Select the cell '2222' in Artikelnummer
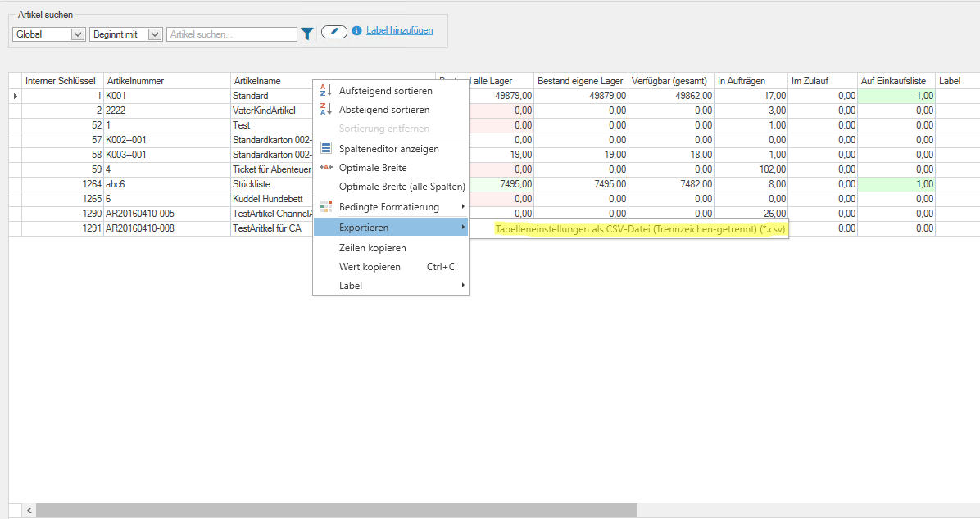Screen dimensions: 980x519 click(167, 111)
